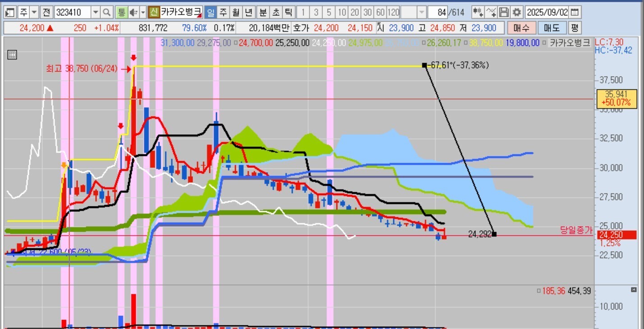Click the speaker sound icon
This screenshot has width=644, height=329.
(x=133, y=12)
